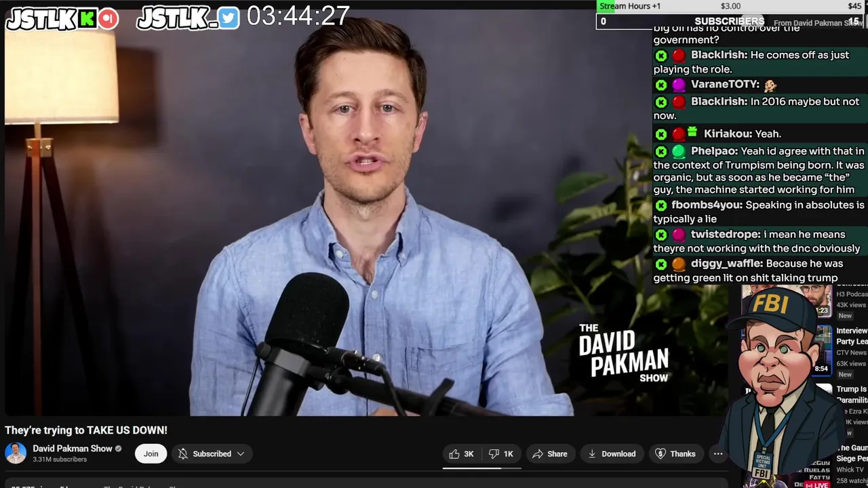The height and width of the screenshot is (488, 868).
Task: Dislike the video with thumbs down 1K
Action: click(x=501, y=454)
